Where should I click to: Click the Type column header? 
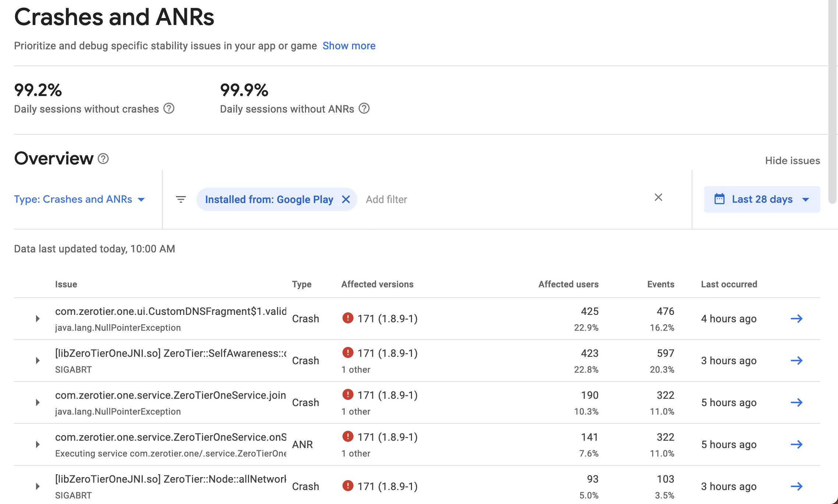pos(302,284)
